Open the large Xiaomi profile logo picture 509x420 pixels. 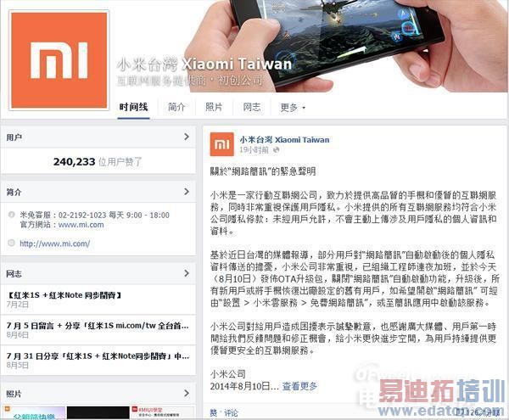[59, 60]
